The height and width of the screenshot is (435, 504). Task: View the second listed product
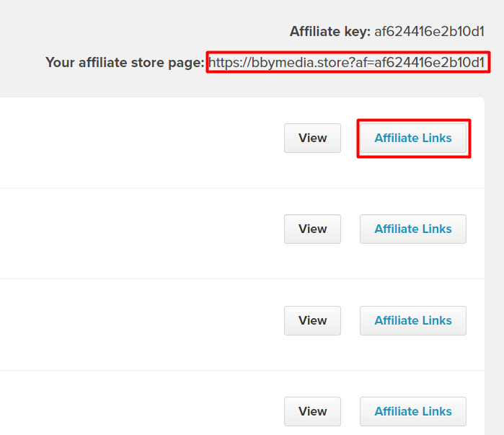312,229
